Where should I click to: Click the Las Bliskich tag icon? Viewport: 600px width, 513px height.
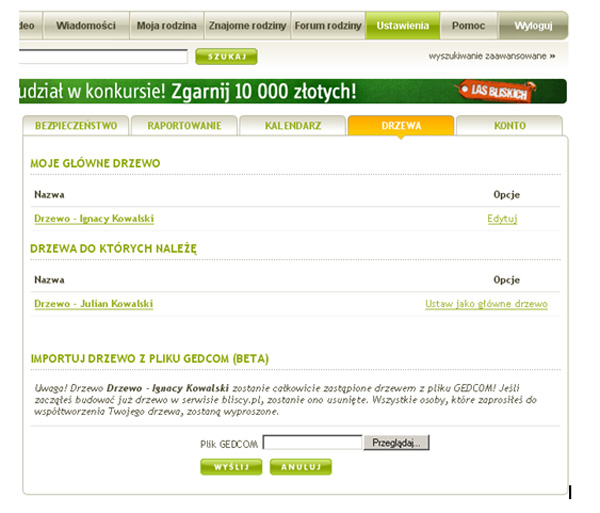(x=497, y=91)
